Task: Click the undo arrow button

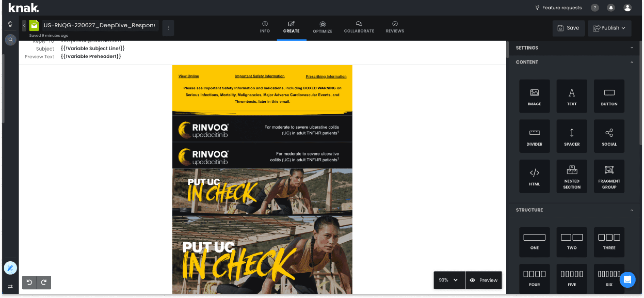Action: [x=29, y=282]
